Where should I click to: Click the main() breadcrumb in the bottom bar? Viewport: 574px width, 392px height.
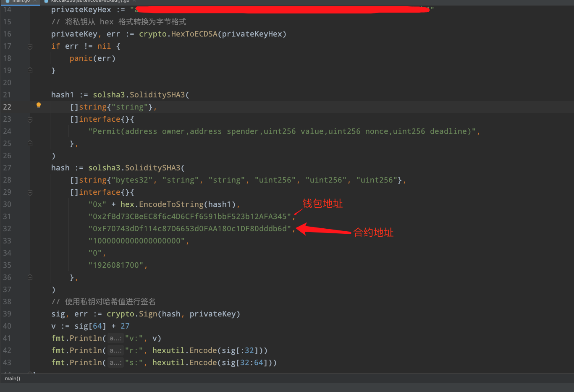pyautogui.click(x=13, y=379)
